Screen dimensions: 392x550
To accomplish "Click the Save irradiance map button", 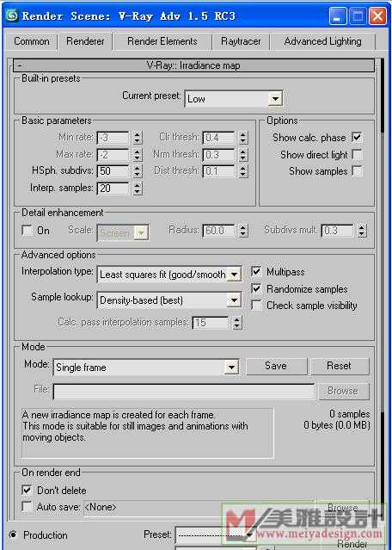I will [276, 366].
